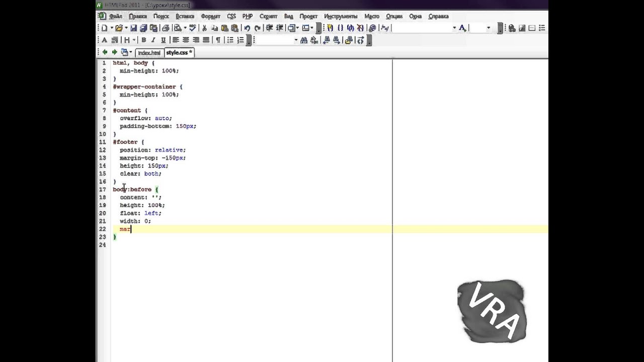644x362 pixels.
Task: Open the search text combo box dropdown
Action: 296,40
